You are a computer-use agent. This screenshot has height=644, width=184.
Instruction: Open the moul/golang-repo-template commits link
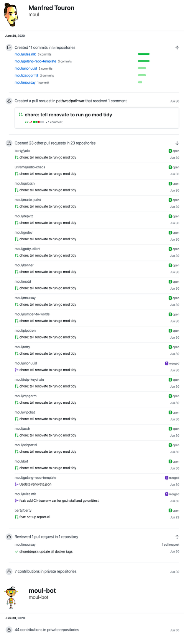click(x=35, y=61)
